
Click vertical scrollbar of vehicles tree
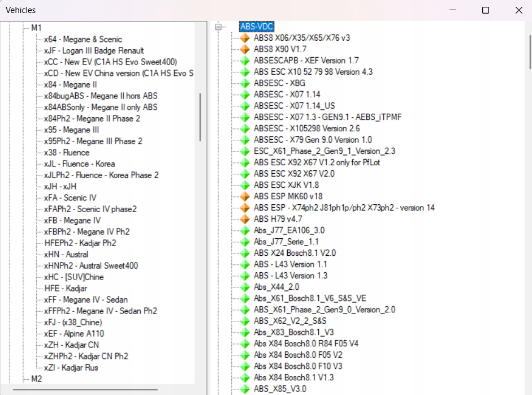click(200, 117)
